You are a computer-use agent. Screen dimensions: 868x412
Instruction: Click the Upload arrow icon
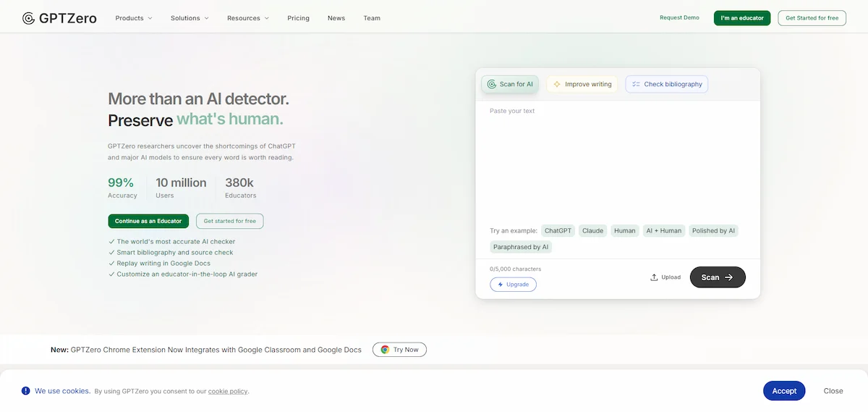click(654, 277)
